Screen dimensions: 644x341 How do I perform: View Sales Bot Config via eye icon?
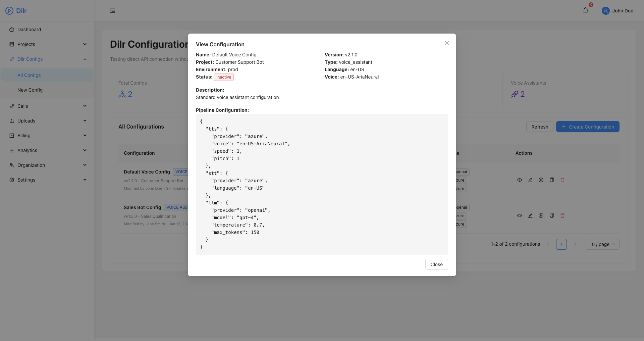[x=520, y=215]
